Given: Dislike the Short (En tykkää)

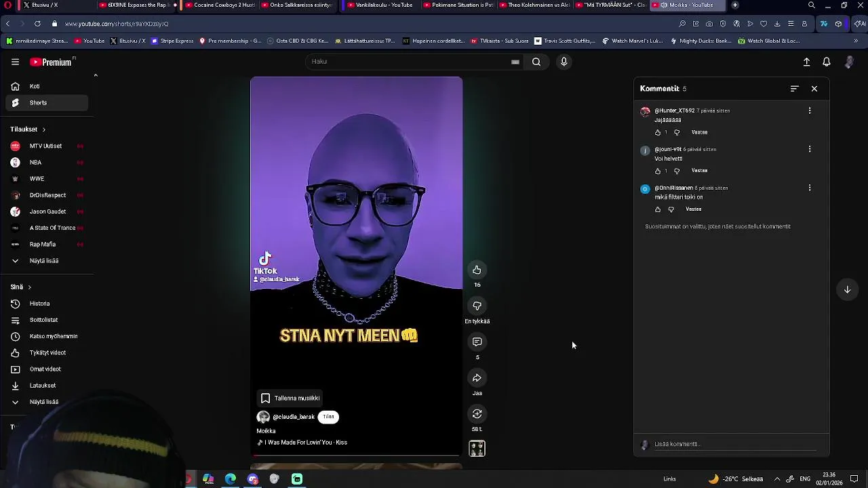Looking at the screenshot, I should [477, 306].
